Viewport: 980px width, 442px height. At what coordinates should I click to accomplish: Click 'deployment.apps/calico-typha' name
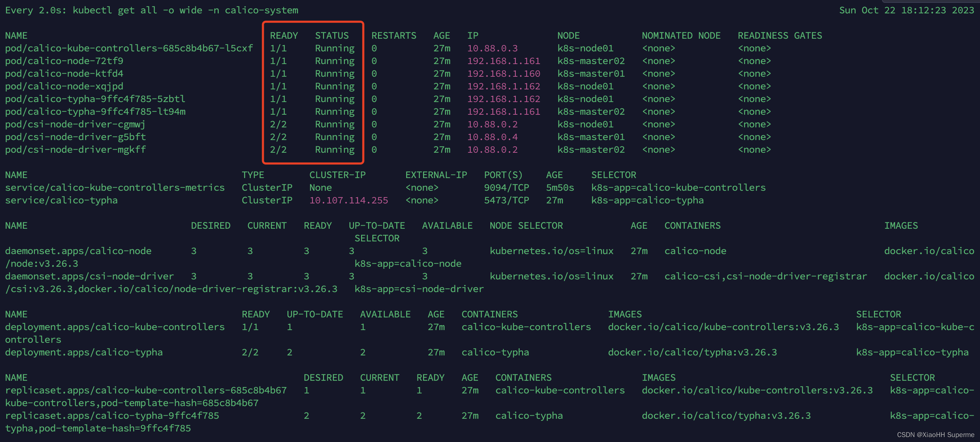coord(84,352)
